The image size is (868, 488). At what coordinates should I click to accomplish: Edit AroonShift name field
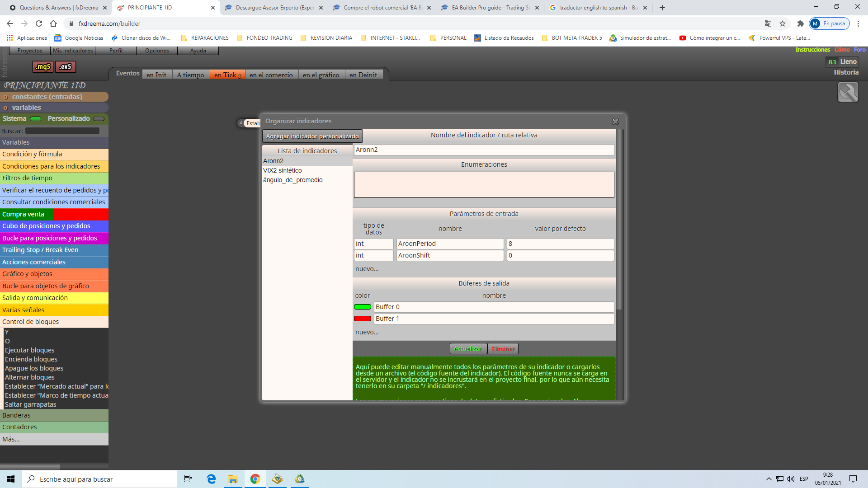(x=450, y=255)
